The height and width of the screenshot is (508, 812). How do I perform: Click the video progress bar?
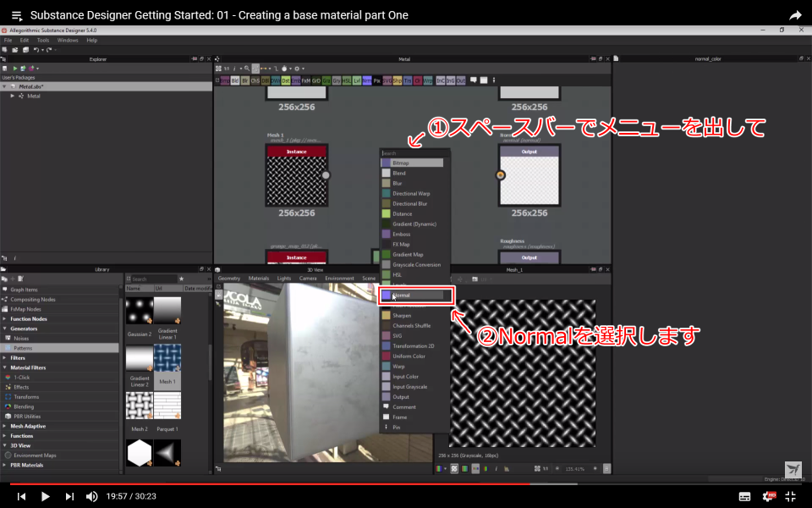point(406,484)
